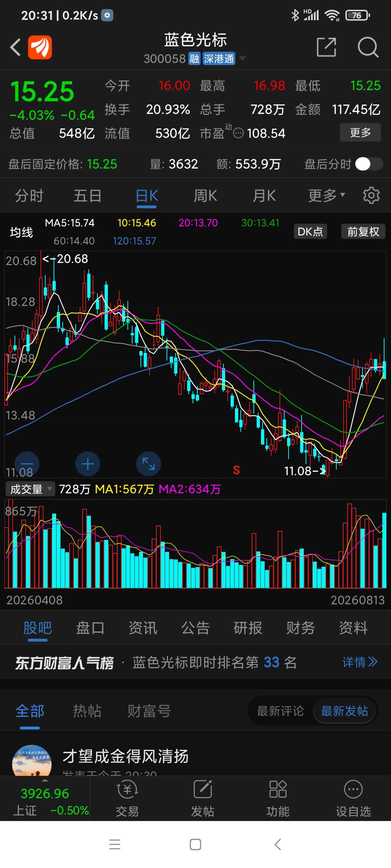Open the 资料 tab
This screenshot has height=868, width=391.
pyautogui.click(x=353, y=628)
